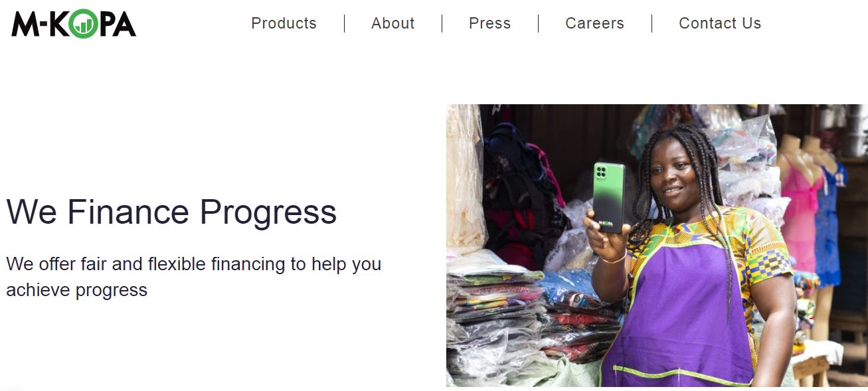Open the Press page

click(x=489, y=23)
